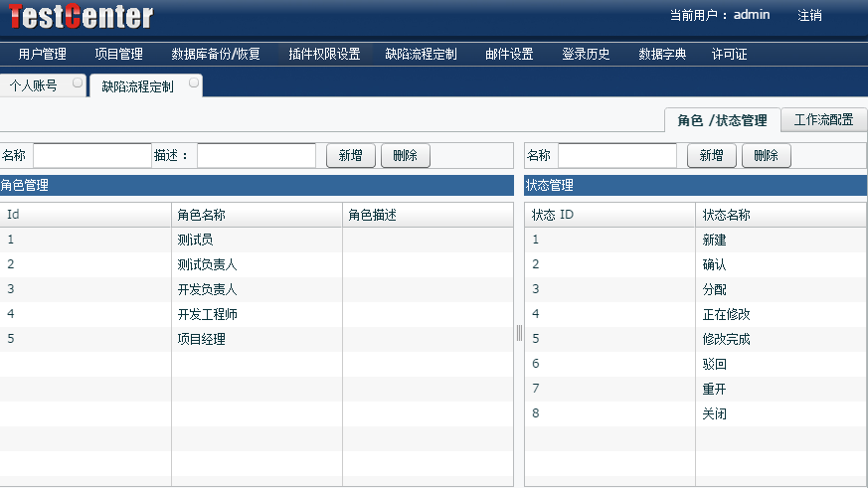Open the 数据字典 menu
Image resolution: width=868 pixels, height=488 pixels.
(x=662, y=54)
